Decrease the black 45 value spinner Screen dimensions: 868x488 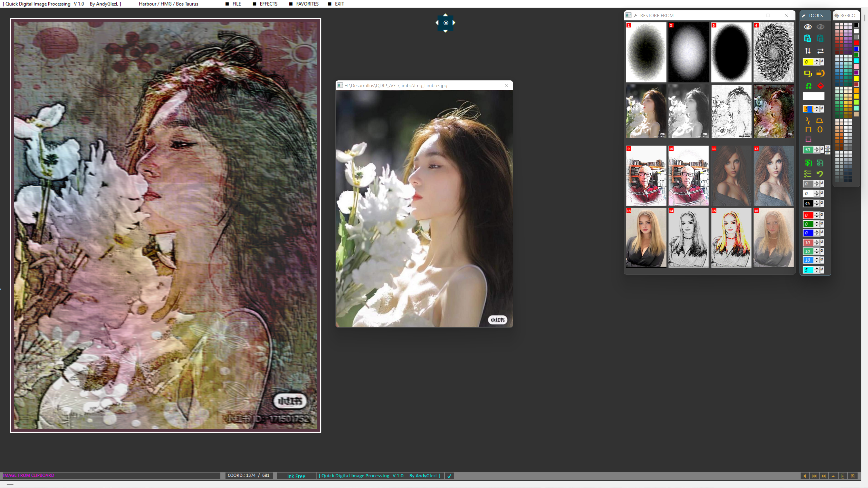[x=817, y=205]
